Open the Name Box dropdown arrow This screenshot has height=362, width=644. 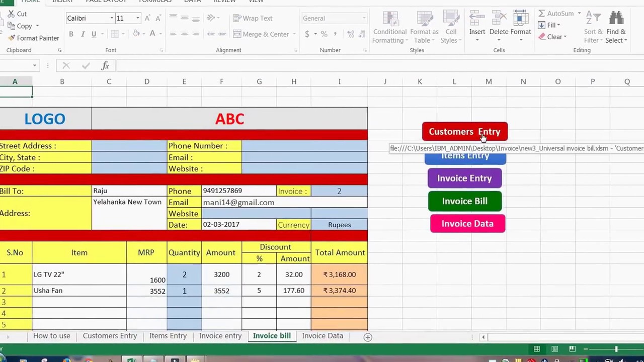[34, 66]
